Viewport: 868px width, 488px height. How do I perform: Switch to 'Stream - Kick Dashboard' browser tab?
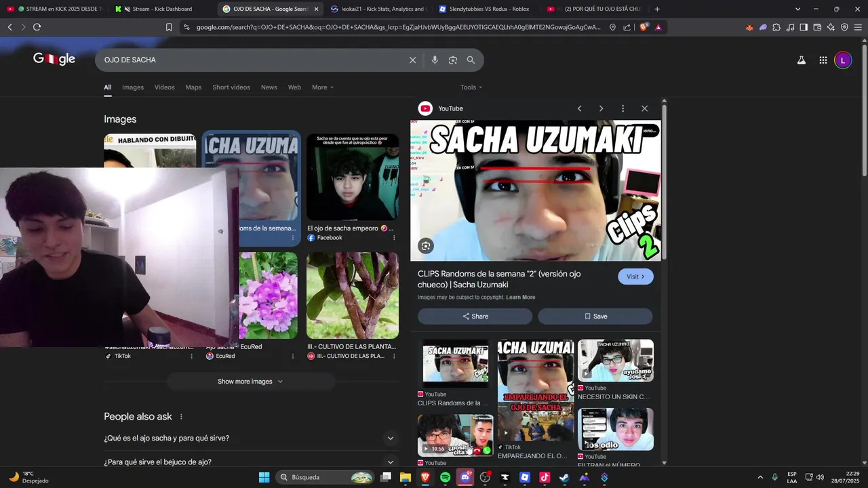[x=161, y=9]
